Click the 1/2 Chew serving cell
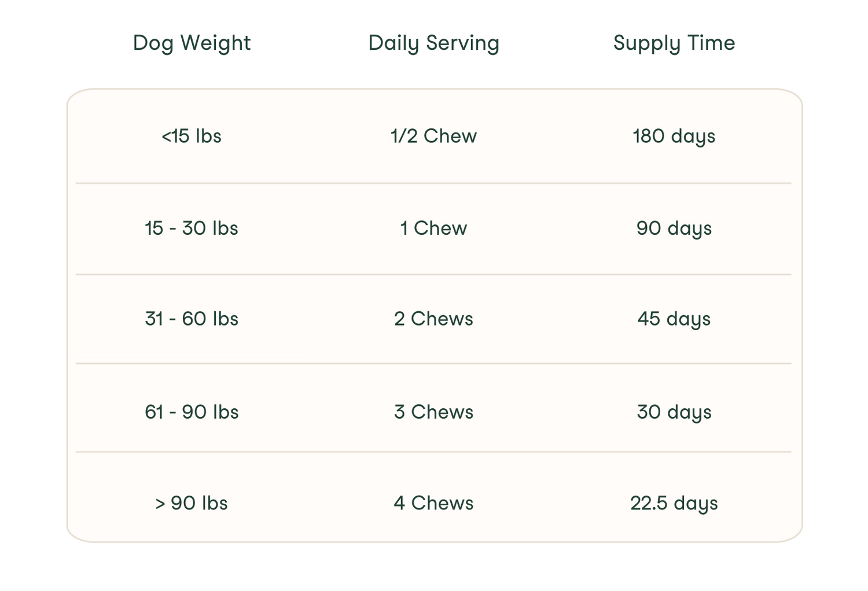This screenshot has width=868, height=591. pyautogui.click(x=433, y=136)
